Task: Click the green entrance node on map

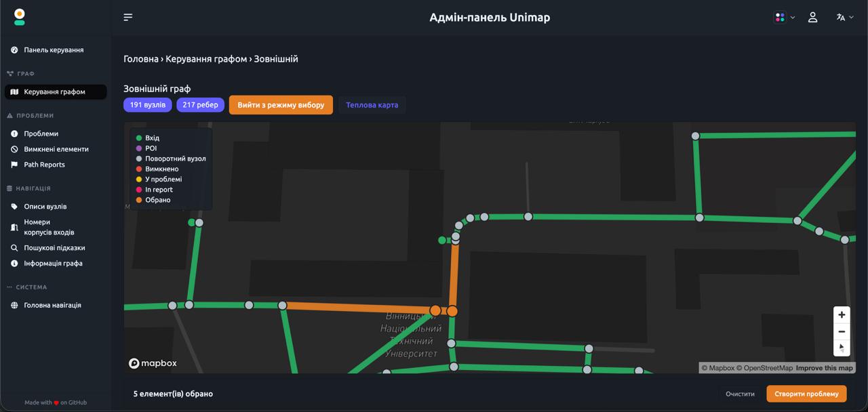Action: point(442,241)
